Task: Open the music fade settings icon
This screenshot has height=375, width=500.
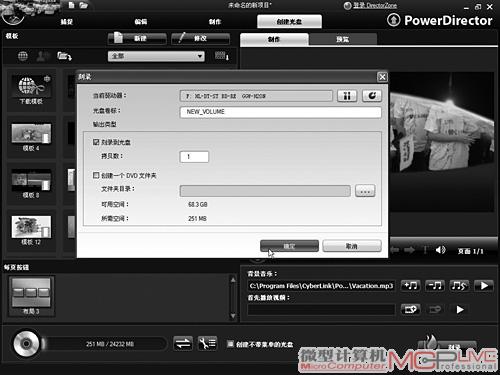Action: click(x=459, y=286)
